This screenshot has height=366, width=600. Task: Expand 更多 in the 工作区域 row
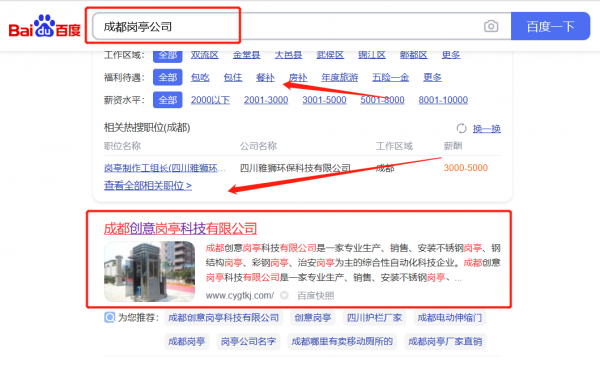[451, 55]
